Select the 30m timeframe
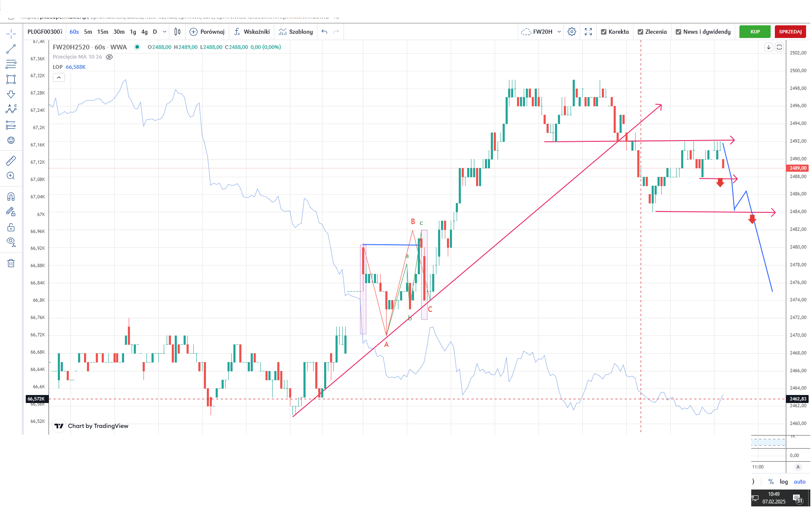This screenshot has height=514, width=812. 119,32
